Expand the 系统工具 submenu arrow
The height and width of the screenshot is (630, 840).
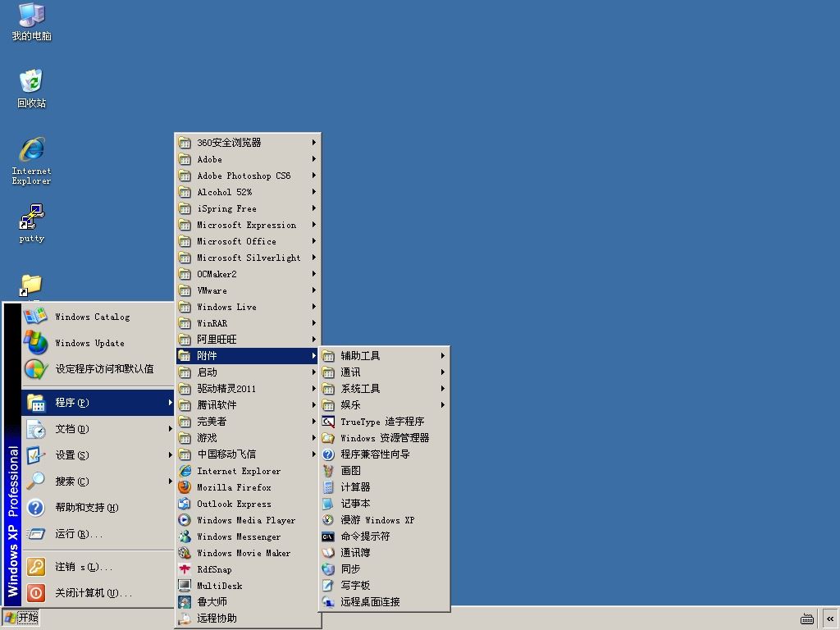pyautogui.click(x=443, y=388)
